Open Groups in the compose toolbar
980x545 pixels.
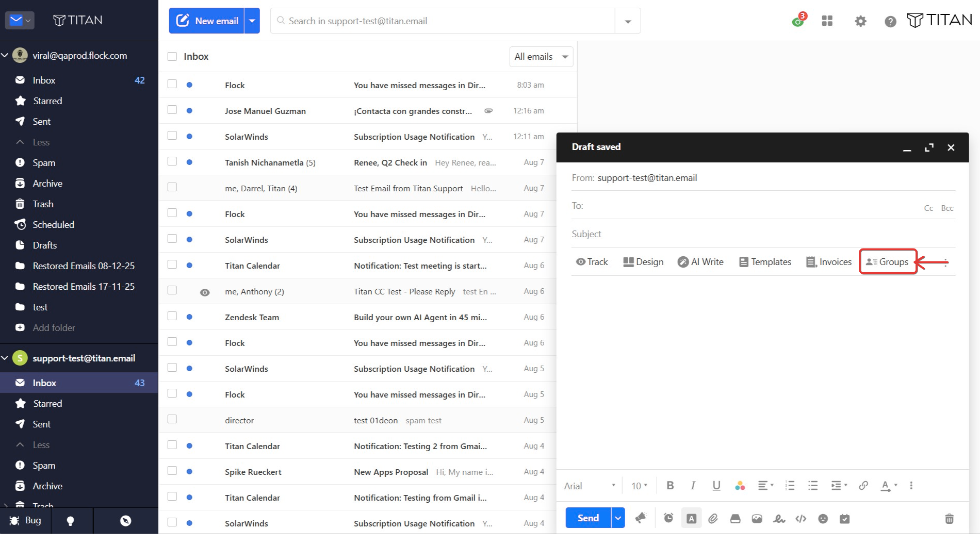click(887, 262)
